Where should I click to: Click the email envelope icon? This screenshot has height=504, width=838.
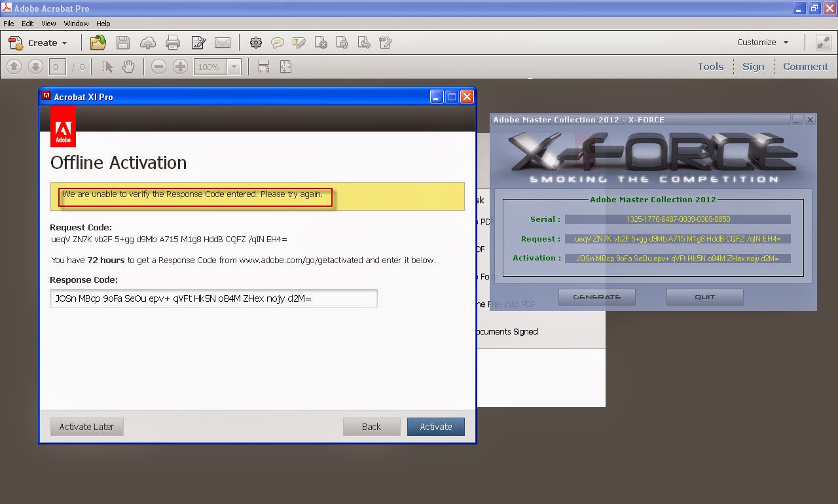coord(223,43)
